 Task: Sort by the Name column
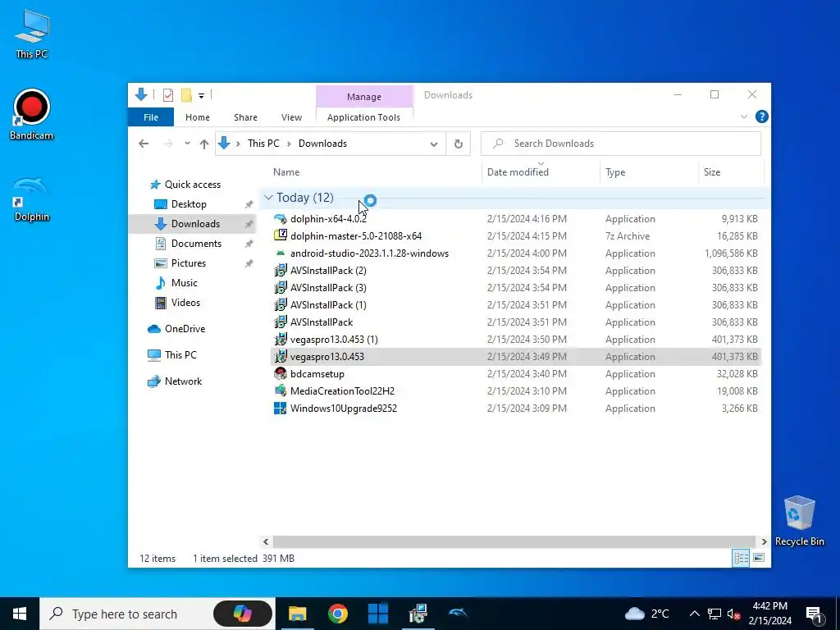(x=286, y=172)
